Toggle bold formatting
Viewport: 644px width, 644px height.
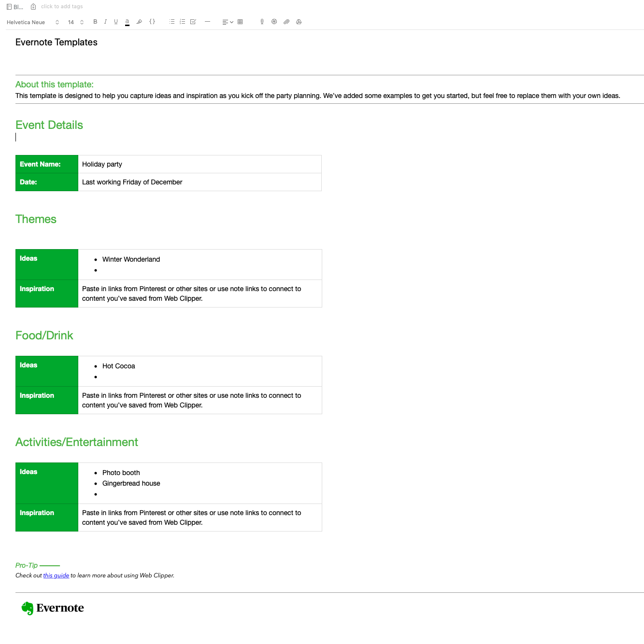click(x=95, y=22)
